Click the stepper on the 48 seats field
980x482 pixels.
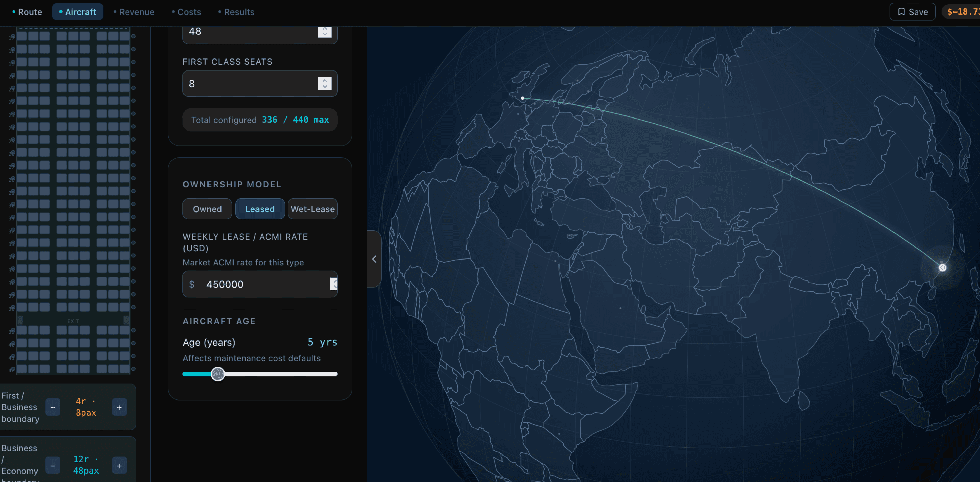click(325, 32)
